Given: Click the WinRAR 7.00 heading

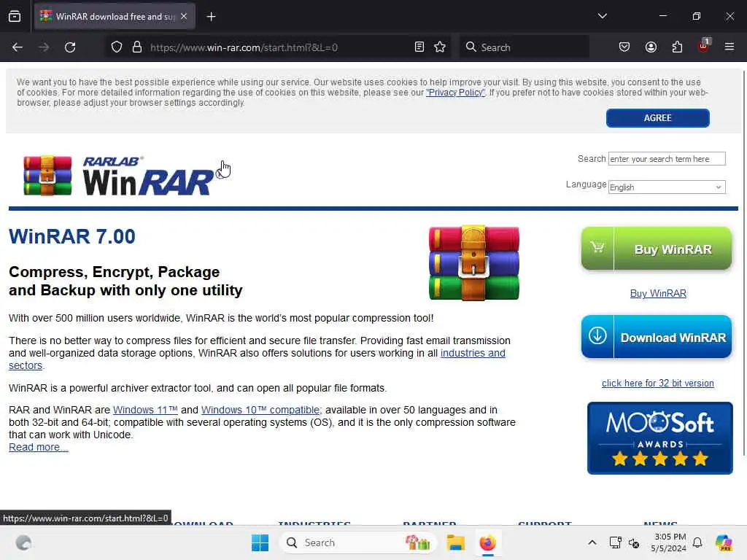Looking at the screenshot, I should 72,237.
